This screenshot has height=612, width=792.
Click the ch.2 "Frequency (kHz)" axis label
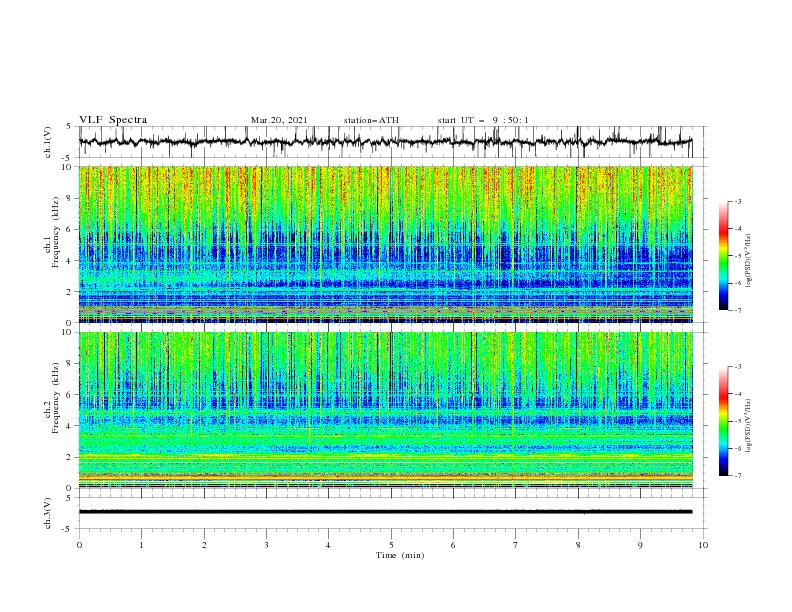[x=55, y=398]
